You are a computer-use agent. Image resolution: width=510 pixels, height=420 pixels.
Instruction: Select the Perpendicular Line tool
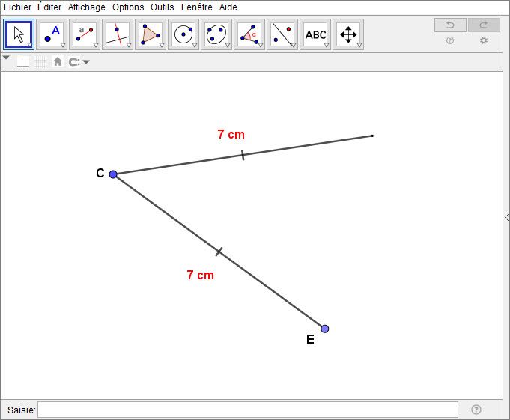tap(118, 34)
